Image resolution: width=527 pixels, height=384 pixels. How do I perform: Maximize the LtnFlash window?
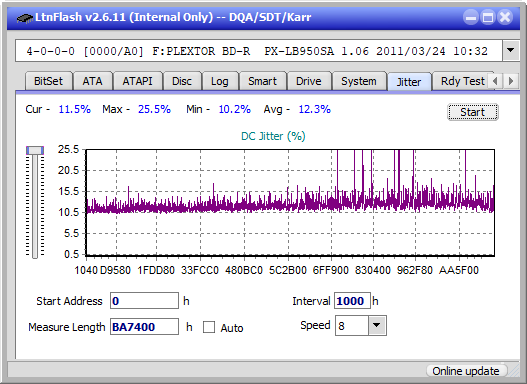pos(488,17)
